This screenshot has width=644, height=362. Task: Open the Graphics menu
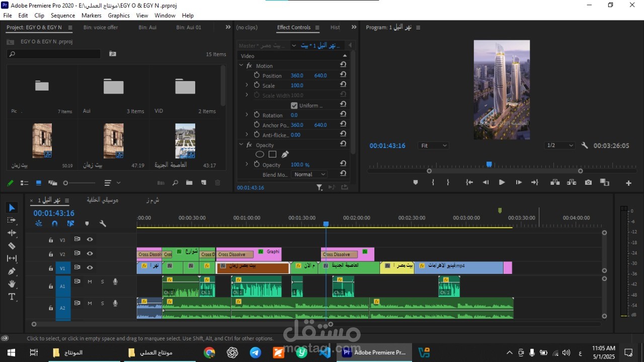119,16
